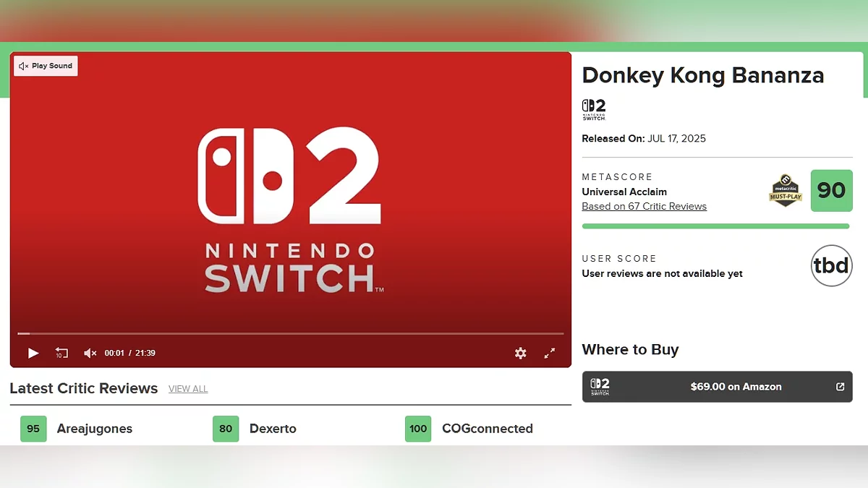The image size is (868, 488).
Task: Click the Latest Critic Reviews heading
Action: tap(84, 388)
